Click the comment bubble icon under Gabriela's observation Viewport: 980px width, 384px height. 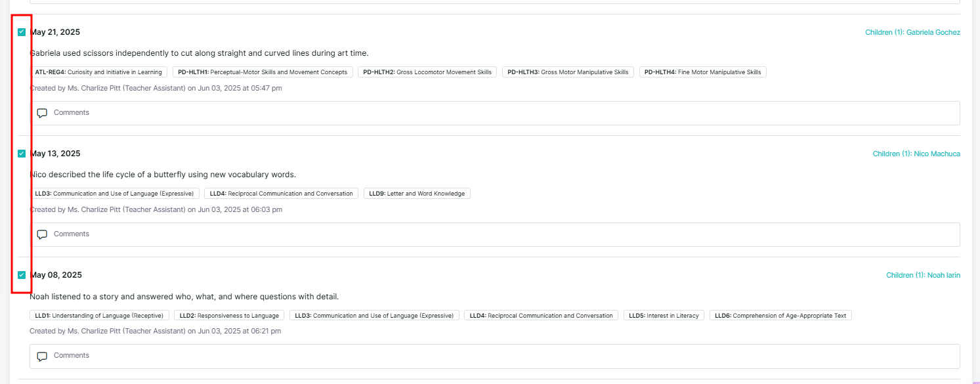[x=42, y=113]
